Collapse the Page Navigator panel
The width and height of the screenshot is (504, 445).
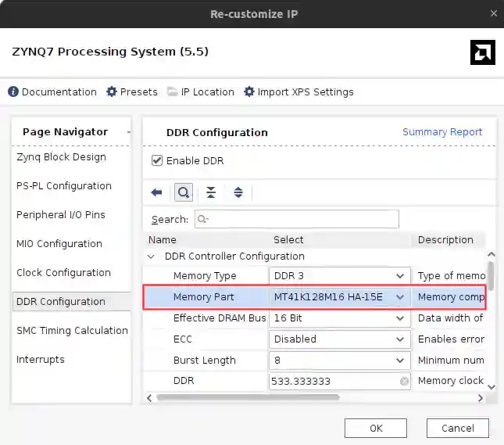click(129, 132)
